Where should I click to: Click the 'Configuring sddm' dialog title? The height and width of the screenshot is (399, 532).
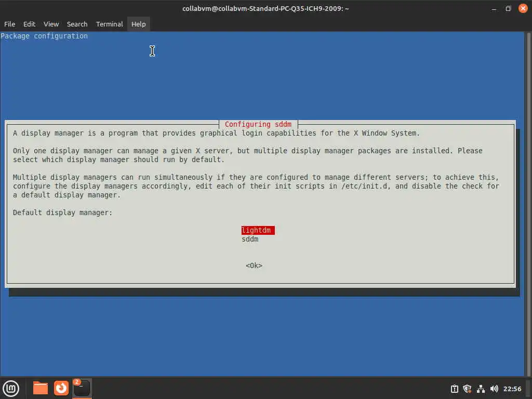pyautogui.click(x=258, y=125)
